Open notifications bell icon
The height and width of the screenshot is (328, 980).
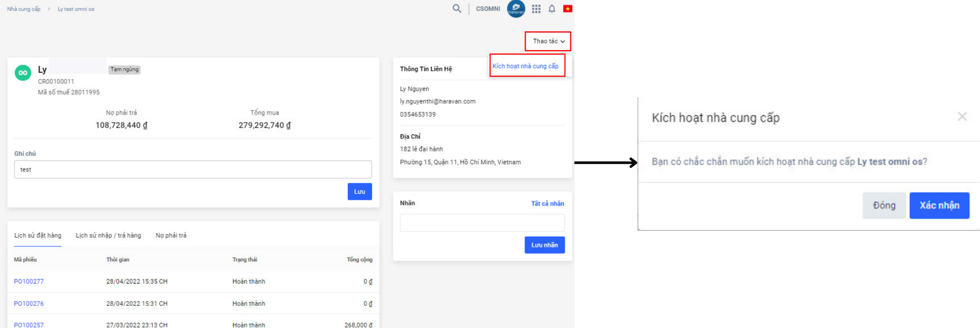(551, 9)
